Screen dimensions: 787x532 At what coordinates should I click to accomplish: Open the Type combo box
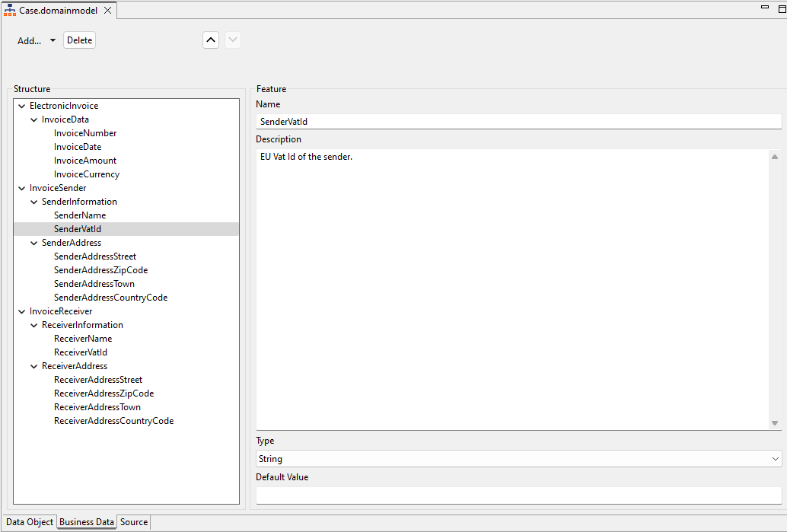[x=775, y=459]
